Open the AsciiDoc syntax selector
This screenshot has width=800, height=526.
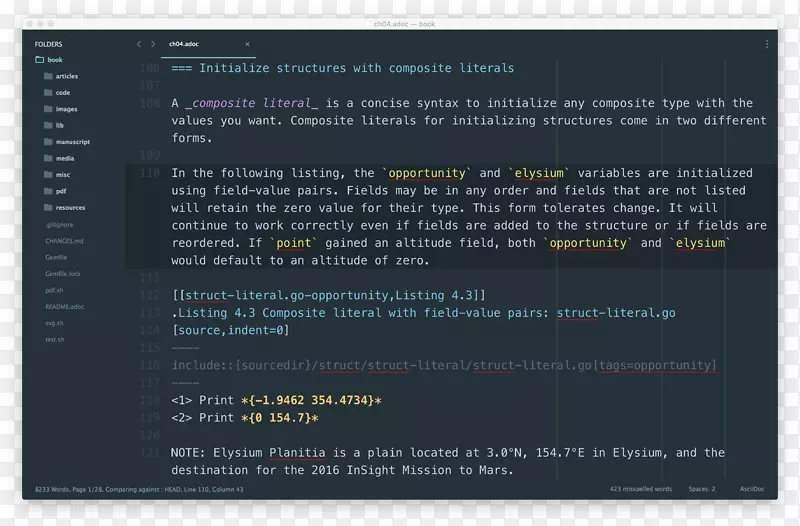752,489
